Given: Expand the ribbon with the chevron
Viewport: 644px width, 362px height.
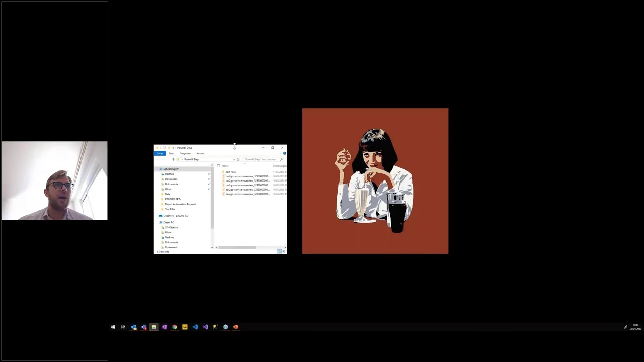Looking at the screenshot, I should pos(280,153).
